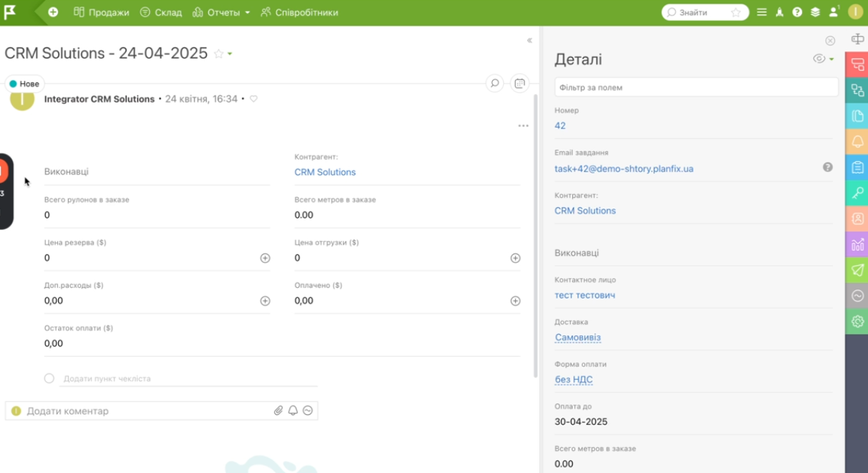Open the тест тестович contact link
Viewport: 868px width, 473px height.
tap(585, 295)
